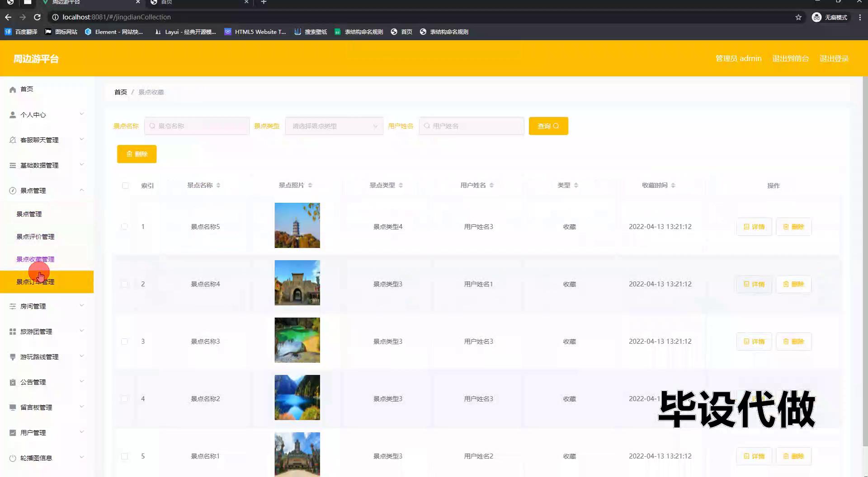Click the sort arrows on 景点名称 column
The height and width of the screenshot is (477, 868).
[218, 185]
